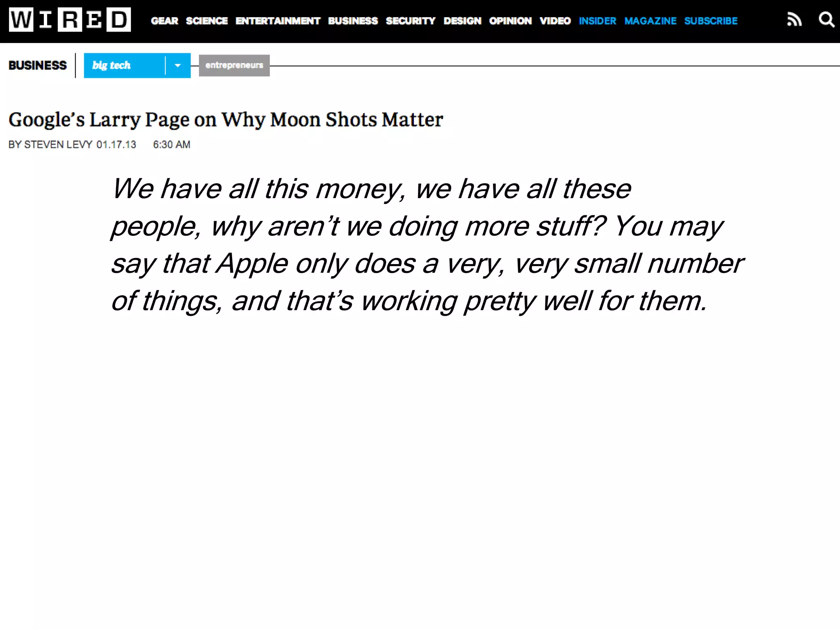This screenshot has width=840, height=630.
Task: Go to the SCIENCE section
Action: (207, 21)
